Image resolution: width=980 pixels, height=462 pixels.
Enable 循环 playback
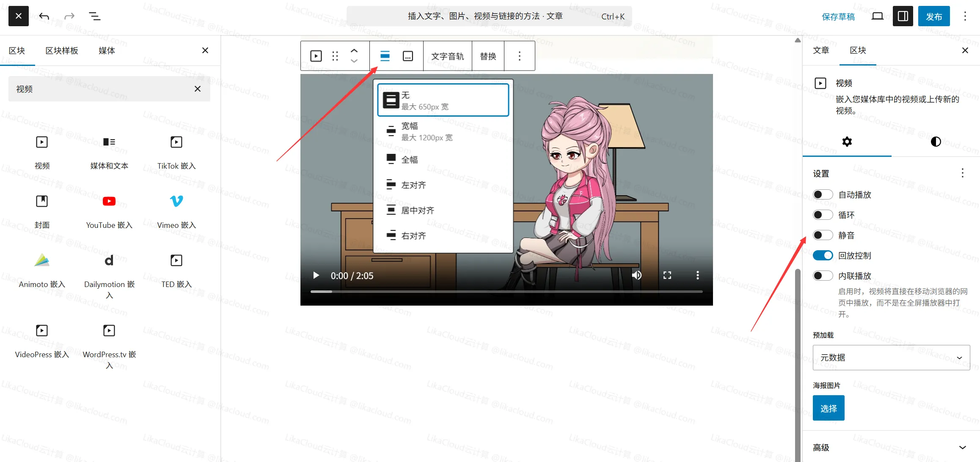pyautogui.click(x=823, y=215)
